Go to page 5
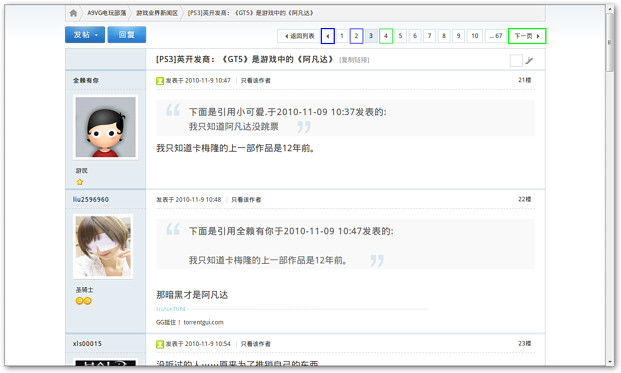The image size is (621, 373). coord(400,36)
